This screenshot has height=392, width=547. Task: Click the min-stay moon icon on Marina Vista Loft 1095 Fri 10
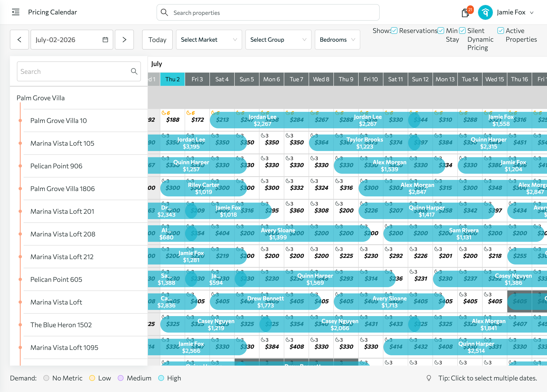(363, 340)
